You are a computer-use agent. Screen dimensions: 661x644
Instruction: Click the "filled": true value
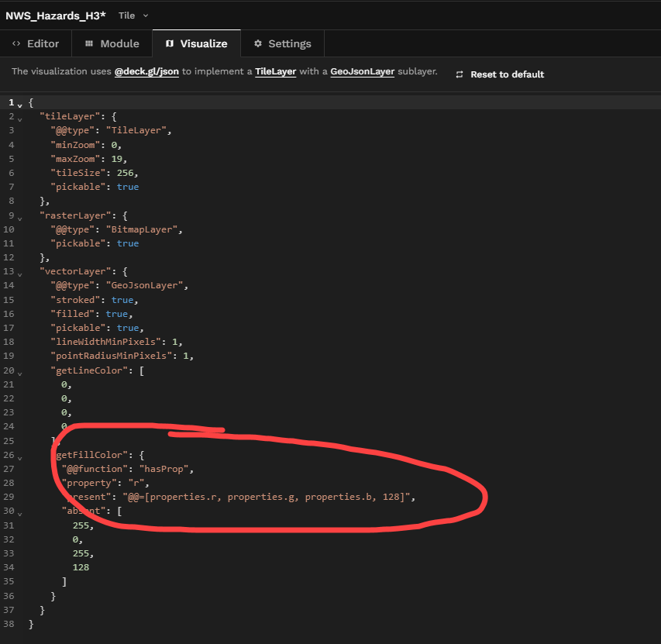pos(117,314)
